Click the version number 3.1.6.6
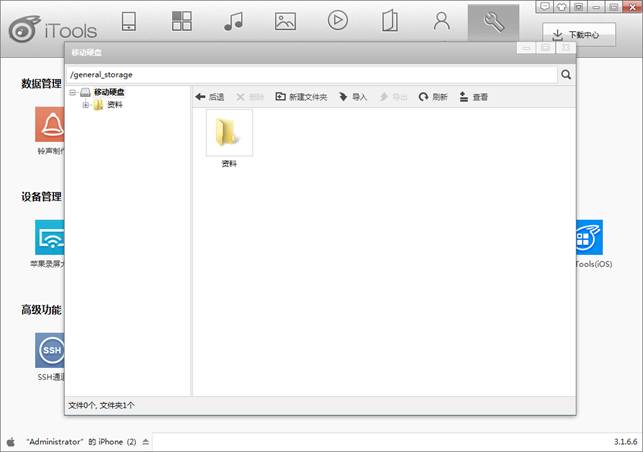This screenshot has width=643, height=452. click(625, 442)
